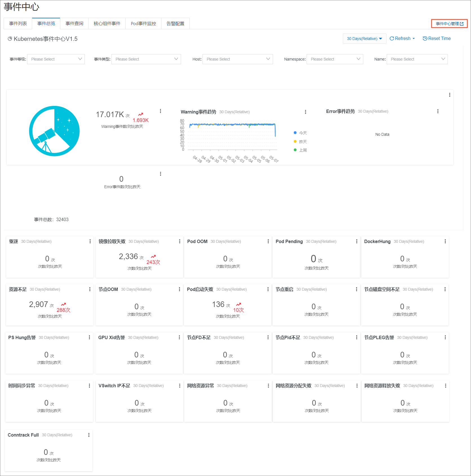Open the VSwitch IP不足 card options menu
The height and width of the screenshot is (476, 471).
coord(180,386)
